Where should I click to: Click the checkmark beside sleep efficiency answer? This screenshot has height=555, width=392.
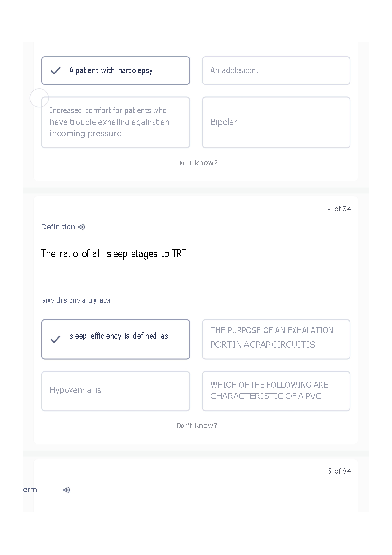(55, 339)
